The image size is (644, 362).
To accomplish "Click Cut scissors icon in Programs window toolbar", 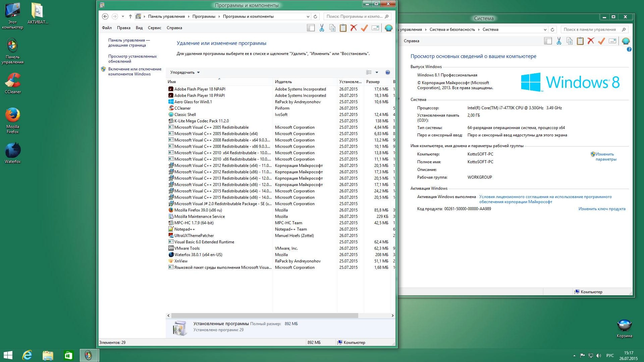I will [322, 28].
